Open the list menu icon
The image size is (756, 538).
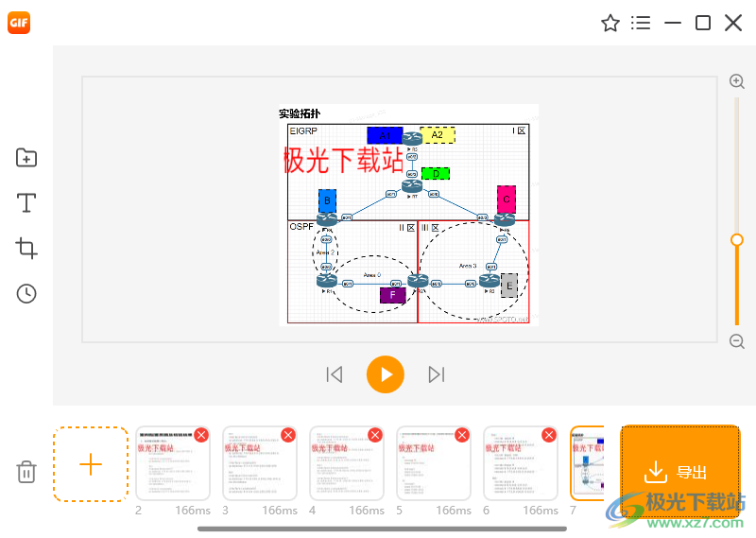click(641, 23)
